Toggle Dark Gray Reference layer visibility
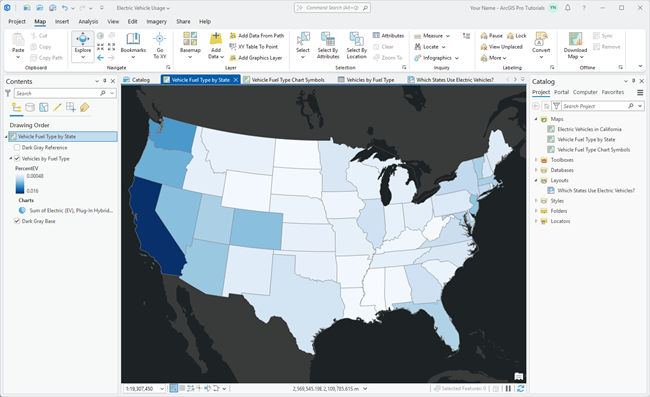This screenshot has width=650, height=397. pos(17,148)
